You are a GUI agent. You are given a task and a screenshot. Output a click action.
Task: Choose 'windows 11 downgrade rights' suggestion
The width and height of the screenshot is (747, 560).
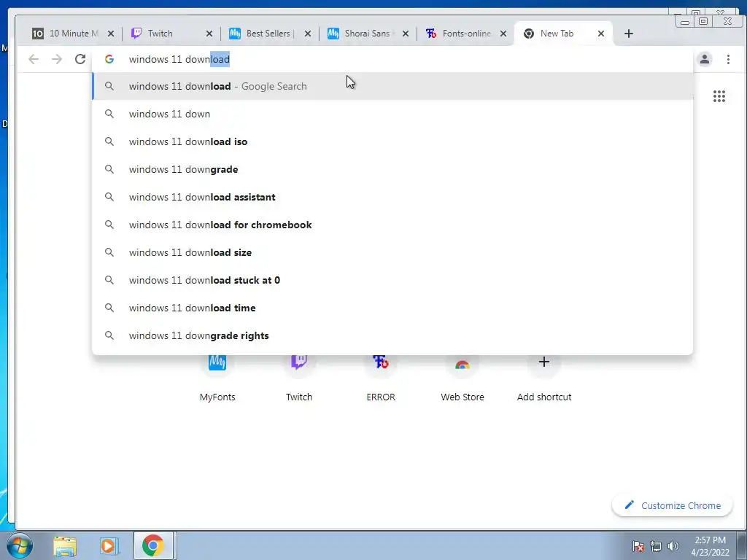coord(392,335)
